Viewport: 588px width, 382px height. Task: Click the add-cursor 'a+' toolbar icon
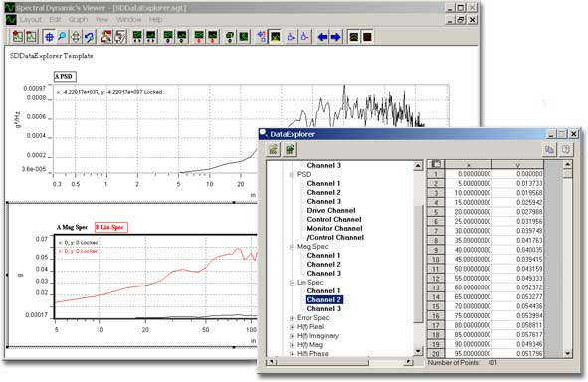coord(292,37)
